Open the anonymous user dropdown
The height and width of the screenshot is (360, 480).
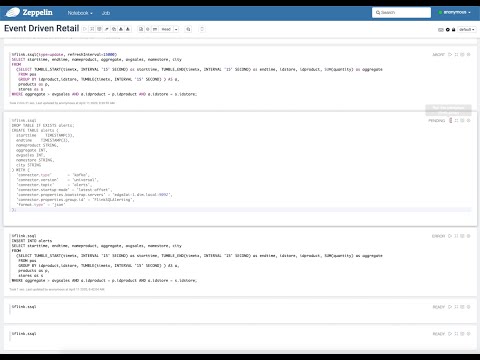[x=454, y=12]
